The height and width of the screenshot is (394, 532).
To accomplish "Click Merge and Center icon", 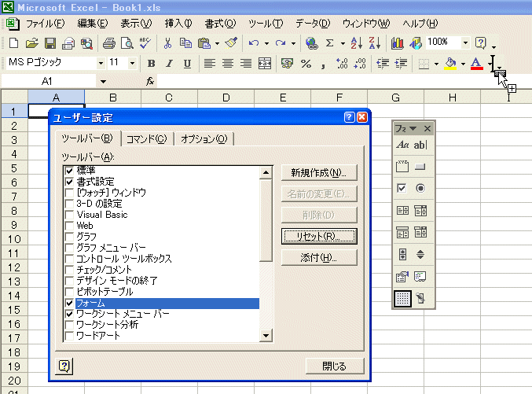I will click(265, 64).
